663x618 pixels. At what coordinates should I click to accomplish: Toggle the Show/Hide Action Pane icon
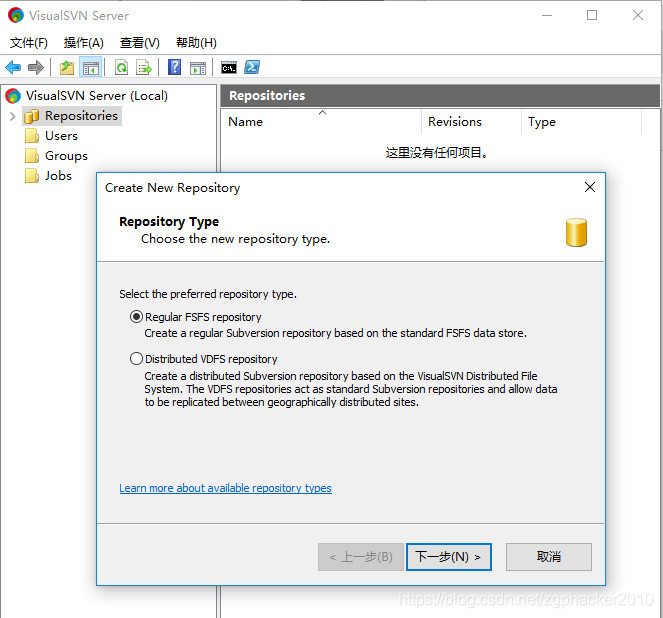[x=197, y=67]
